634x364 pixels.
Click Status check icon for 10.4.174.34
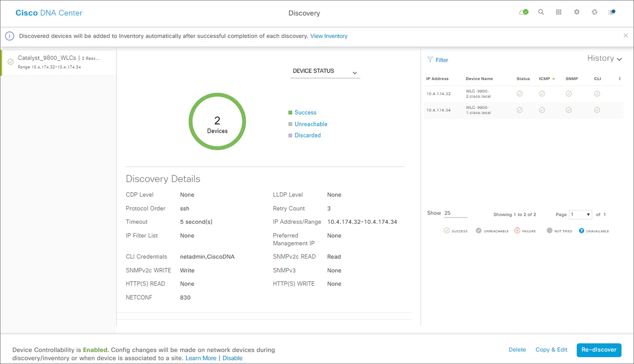click(x=520, y=110)
